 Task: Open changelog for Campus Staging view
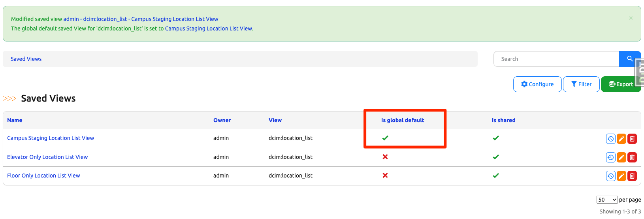610,139
